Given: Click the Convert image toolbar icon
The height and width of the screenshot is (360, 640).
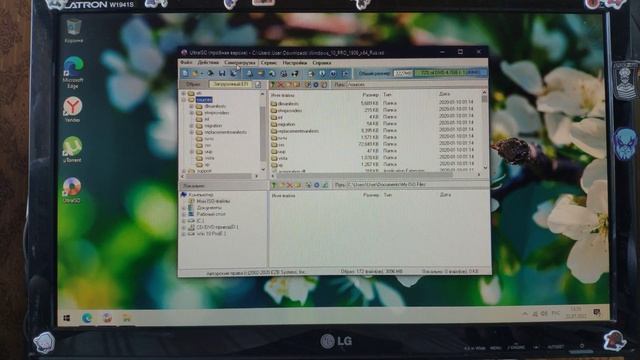Looking at the screenshot, I should (272, 73).
